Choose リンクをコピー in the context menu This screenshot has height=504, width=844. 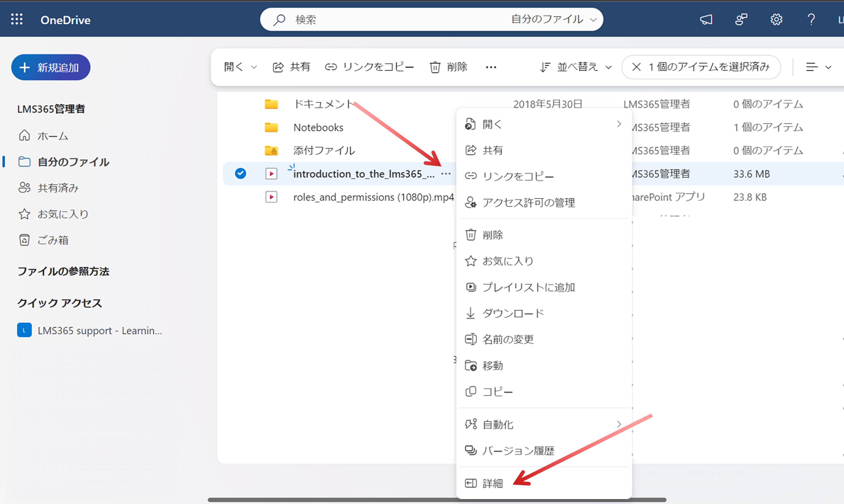(544, 176)
